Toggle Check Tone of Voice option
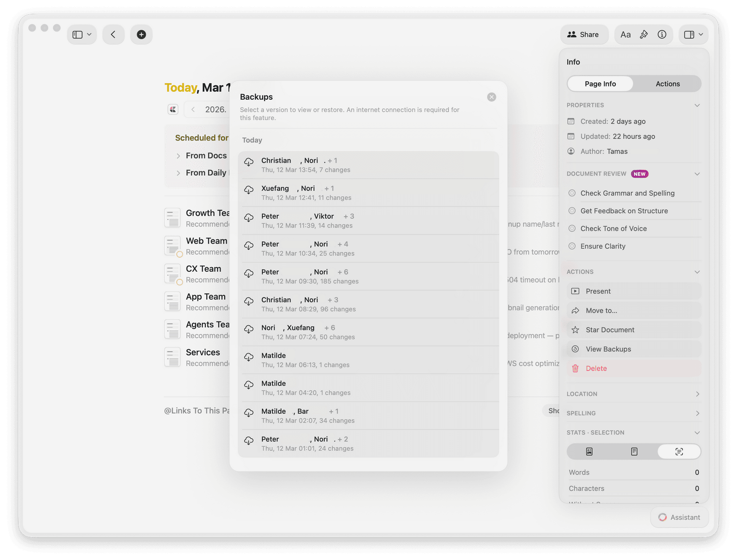The width and height of the screenshot is (737, 560). [572, 229]
